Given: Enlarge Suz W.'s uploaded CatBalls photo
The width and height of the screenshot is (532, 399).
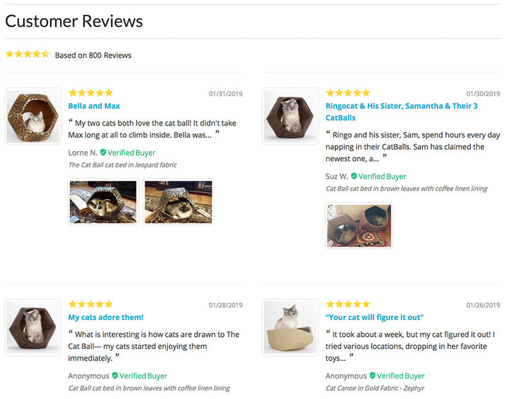Looking at the screenshot, I should (359, 225).
